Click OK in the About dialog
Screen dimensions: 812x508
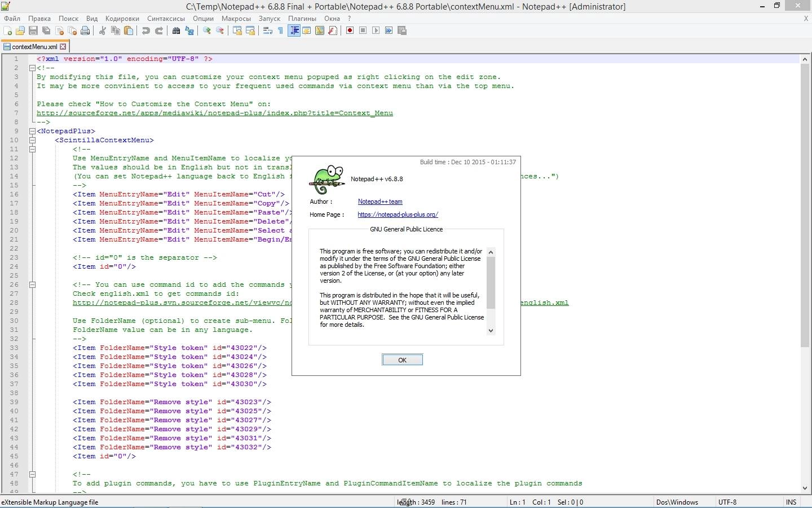(x=402, y=360)
